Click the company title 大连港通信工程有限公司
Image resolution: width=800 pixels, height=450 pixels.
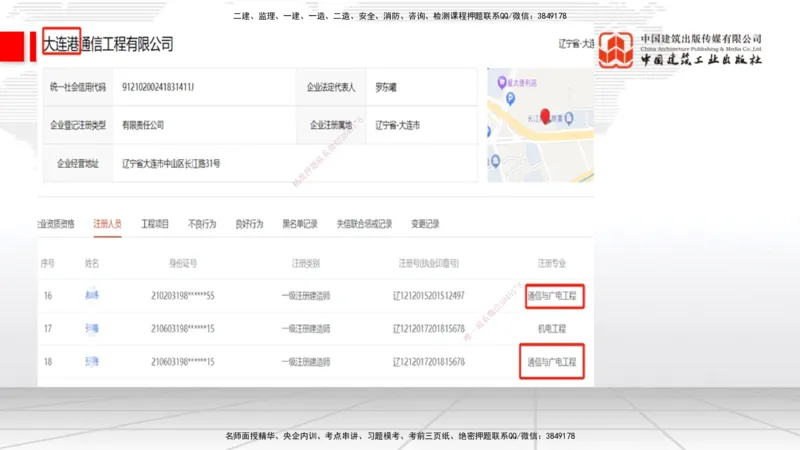108,44
